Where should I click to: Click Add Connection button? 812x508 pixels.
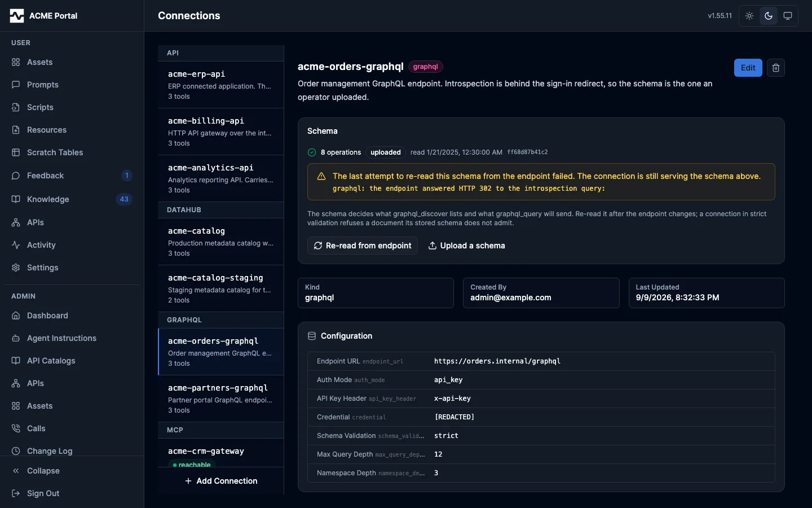pos(221,481)
